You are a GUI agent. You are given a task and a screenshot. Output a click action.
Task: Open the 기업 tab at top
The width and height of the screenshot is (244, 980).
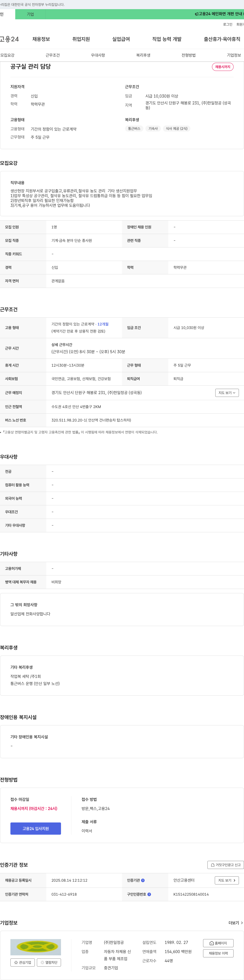[x=30, y=14]
